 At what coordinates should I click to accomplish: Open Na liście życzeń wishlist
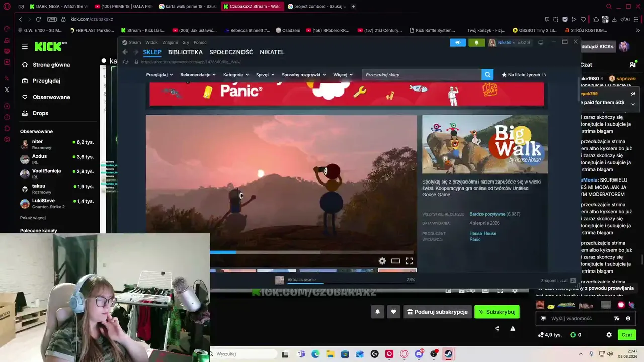click(x=524, y=75)
